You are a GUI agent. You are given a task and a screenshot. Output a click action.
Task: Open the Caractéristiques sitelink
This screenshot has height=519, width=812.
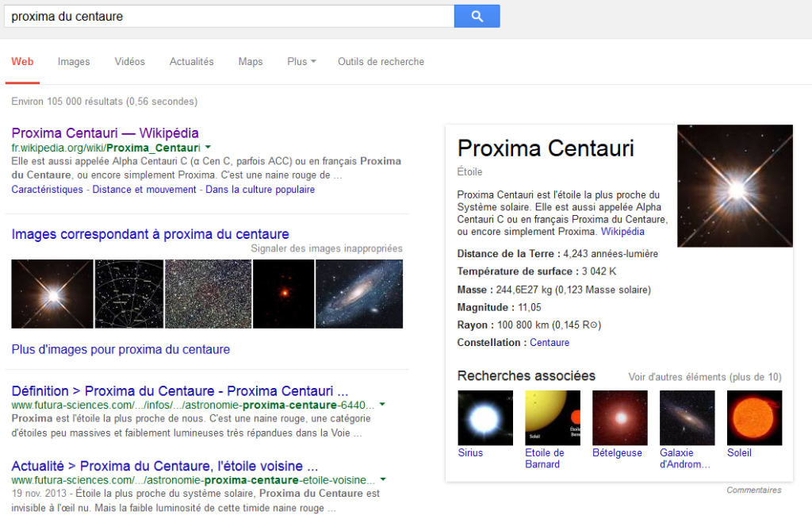point(47,189)
